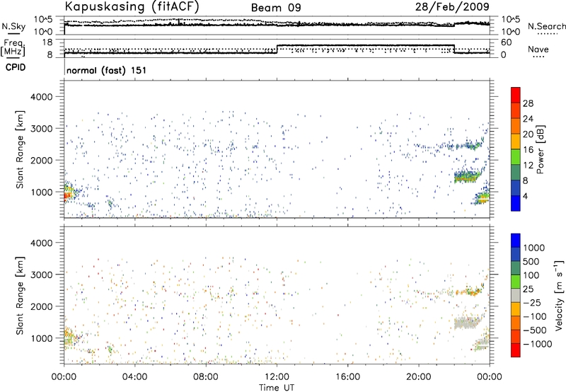566x392 pixels.
Task: Click the '16' tick on the power scale
Action: pos(528,150)
